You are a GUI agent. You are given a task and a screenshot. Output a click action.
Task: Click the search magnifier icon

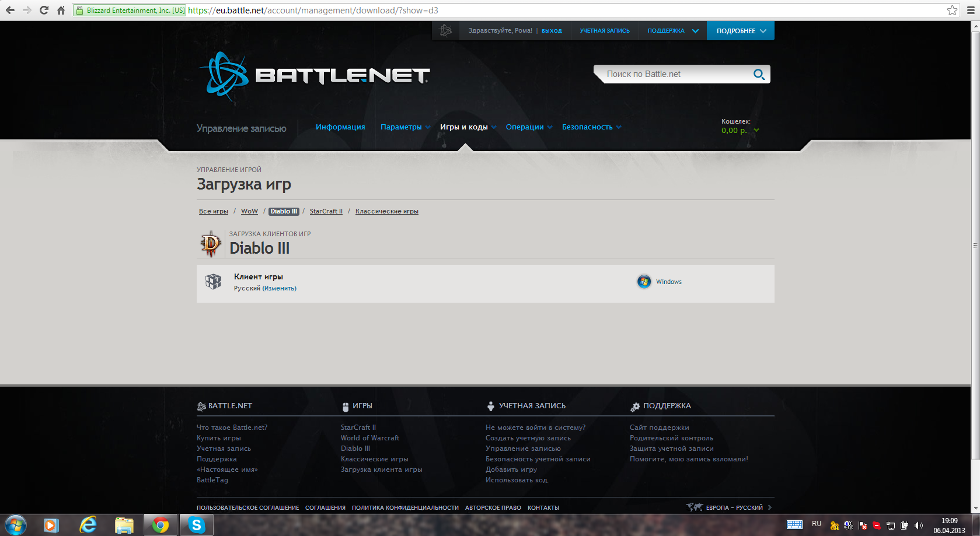coord(759,74)
